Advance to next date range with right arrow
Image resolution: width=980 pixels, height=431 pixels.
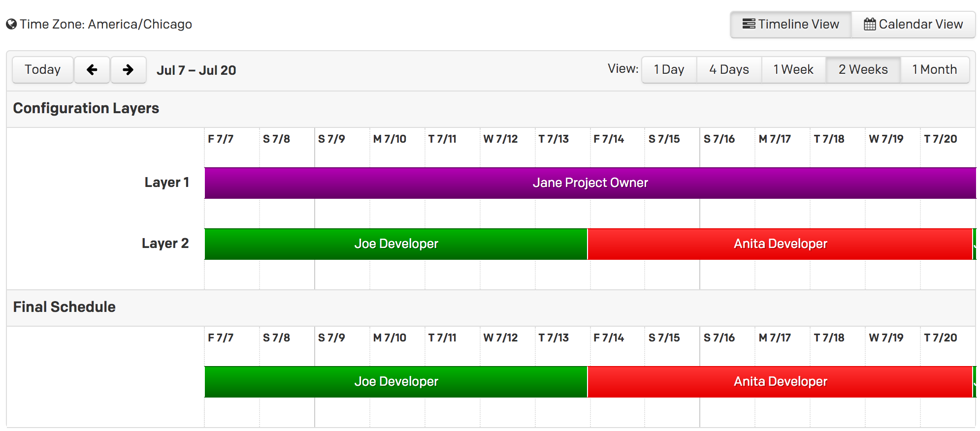point(128,70)
